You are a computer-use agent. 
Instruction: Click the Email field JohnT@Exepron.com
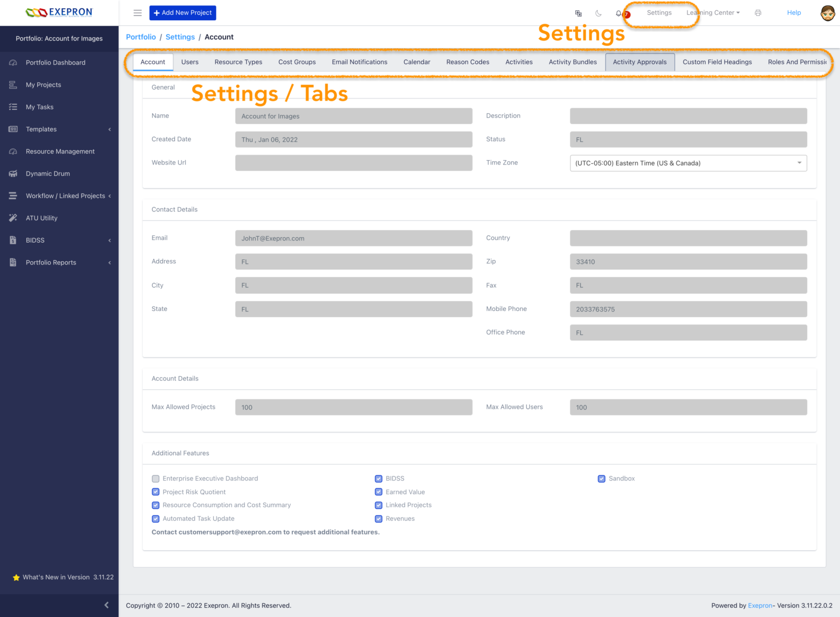(354, 238)
